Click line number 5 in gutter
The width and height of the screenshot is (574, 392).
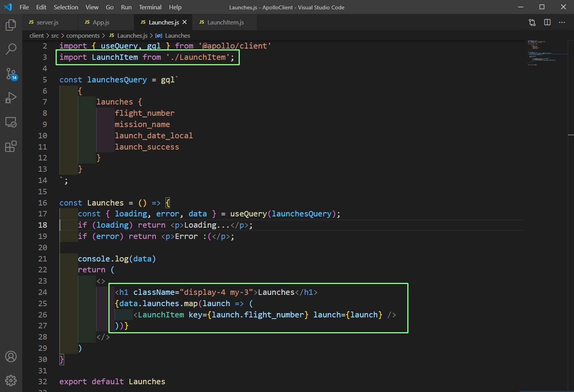(x=45, y=80)
